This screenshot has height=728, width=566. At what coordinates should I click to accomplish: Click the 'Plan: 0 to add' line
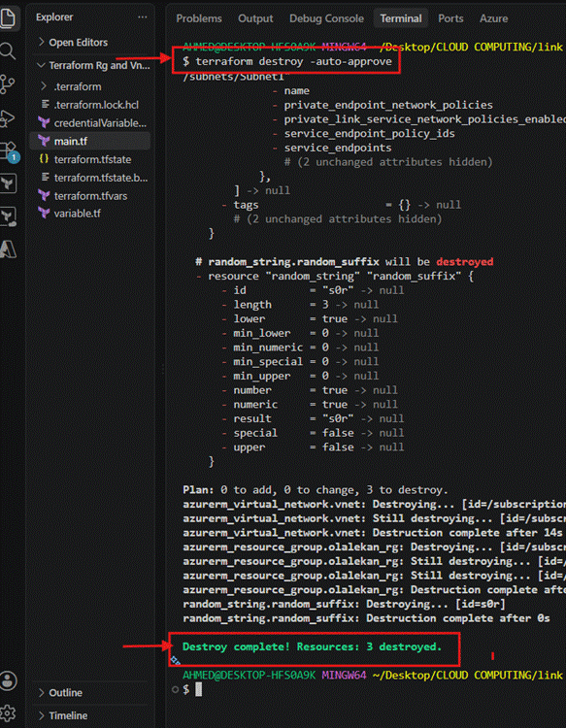[316, 490]
